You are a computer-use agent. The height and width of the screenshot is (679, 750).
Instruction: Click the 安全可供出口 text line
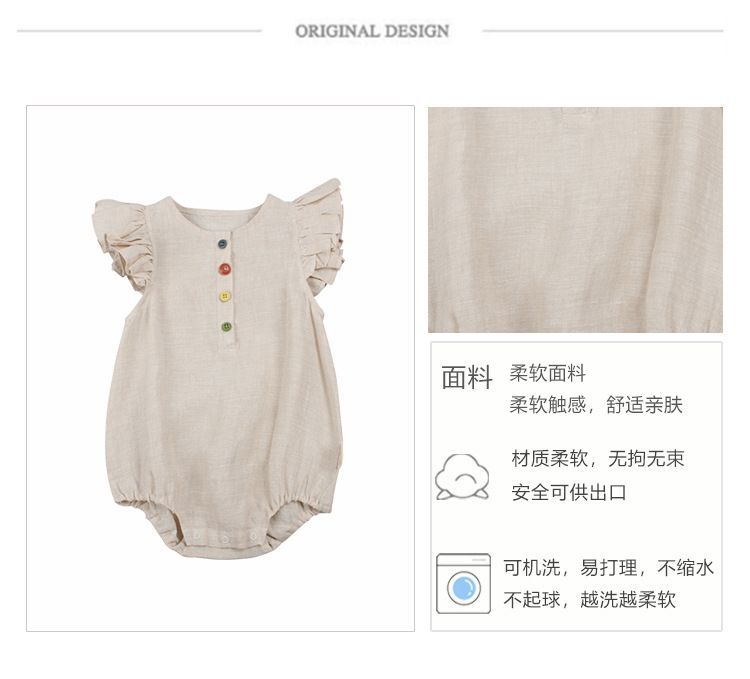coord(569,492)
